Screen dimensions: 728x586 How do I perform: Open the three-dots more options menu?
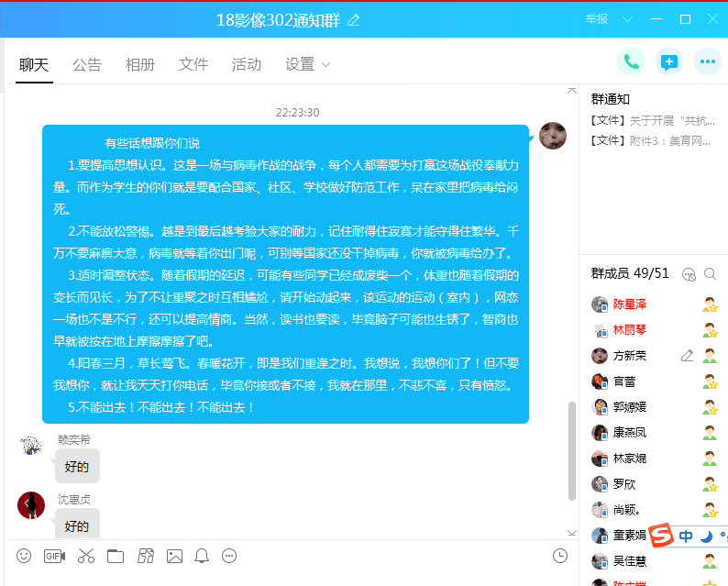click(707, 61)
